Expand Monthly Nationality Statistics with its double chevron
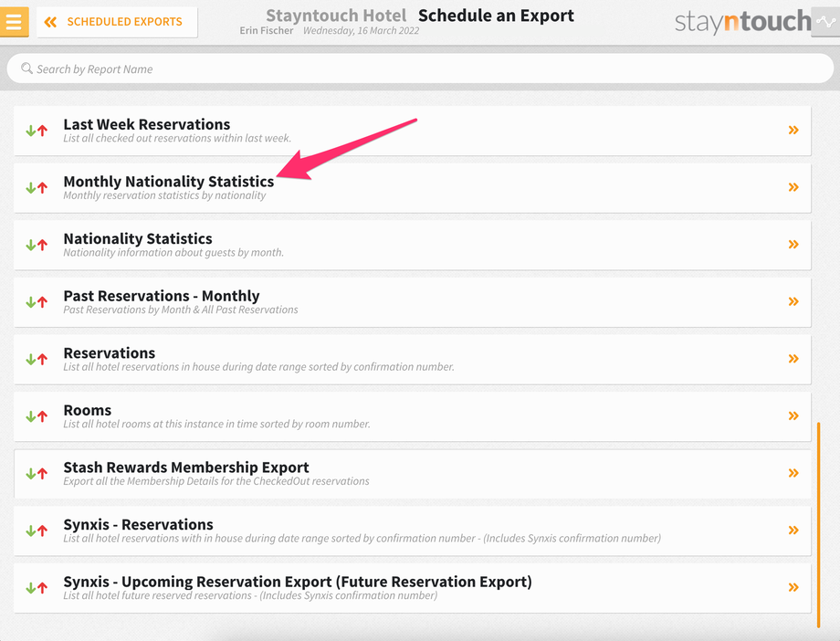The image size is (840, 641). tap(793, 187)
